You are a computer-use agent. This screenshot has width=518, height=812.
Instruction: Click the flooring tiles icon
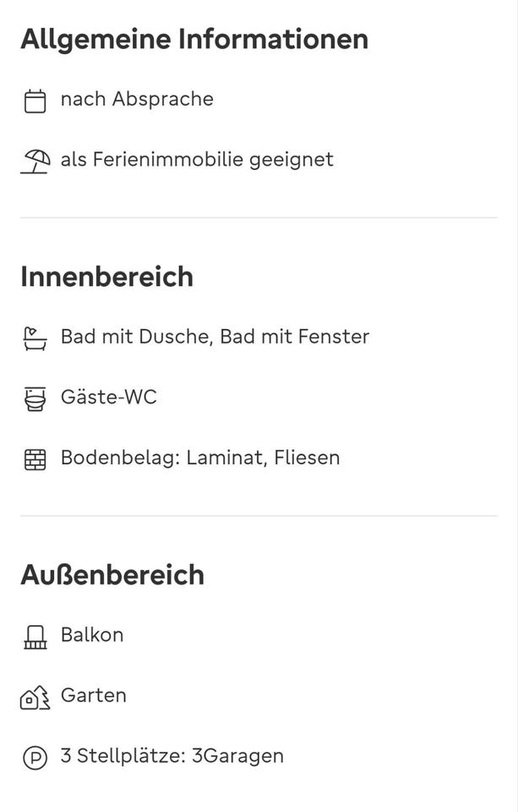coord(35,459)
